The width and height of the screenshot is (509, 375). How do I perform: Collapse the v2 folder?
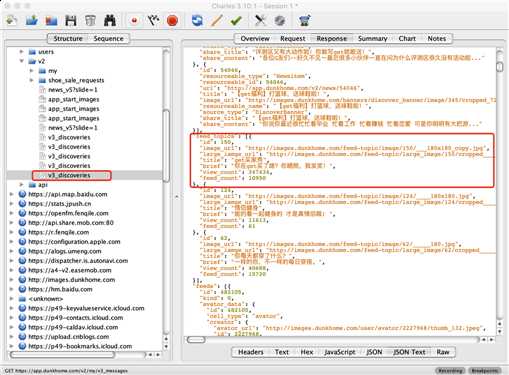[x=22, y=61]
